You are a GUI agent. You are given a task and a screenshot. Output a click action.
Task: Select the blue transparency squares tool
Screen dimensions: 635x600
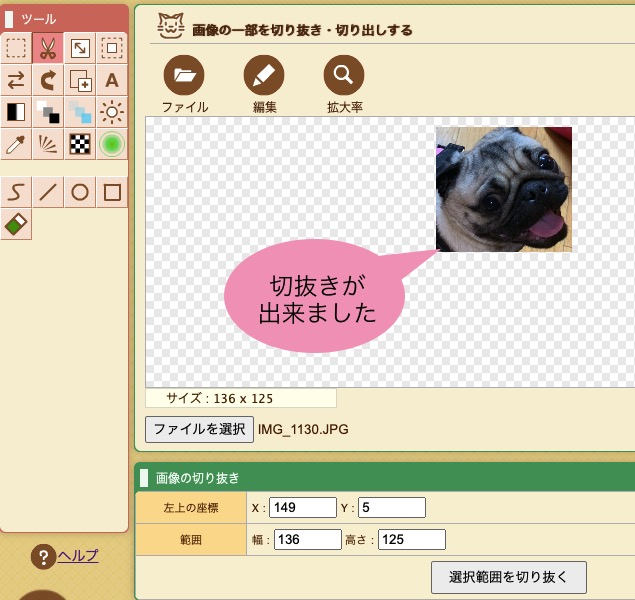[80, 112]
